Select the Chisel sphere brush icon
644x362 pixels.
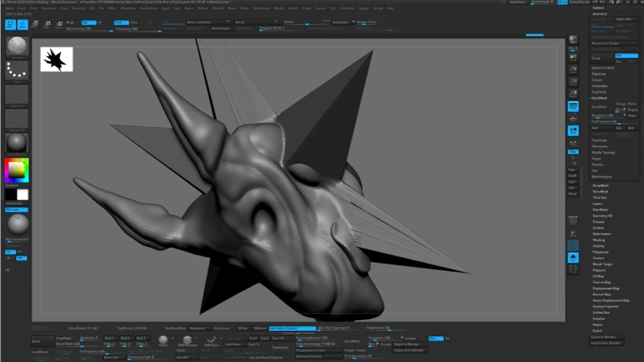point(163,341)
